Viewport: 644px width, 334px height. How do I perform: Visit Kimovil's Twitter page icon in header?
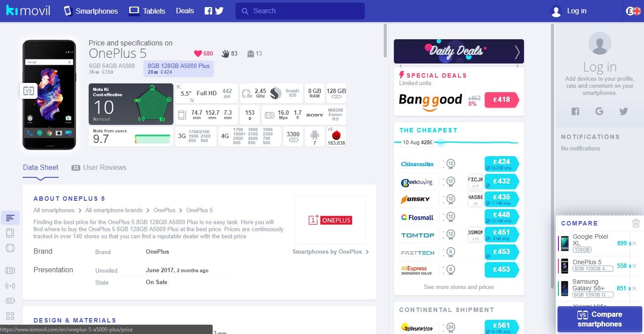[x=219, y=11]
